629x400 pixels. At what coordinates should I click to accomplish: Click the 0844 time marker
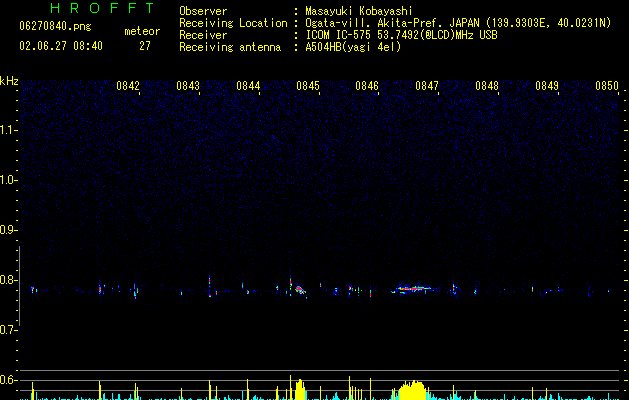(248, 86)
